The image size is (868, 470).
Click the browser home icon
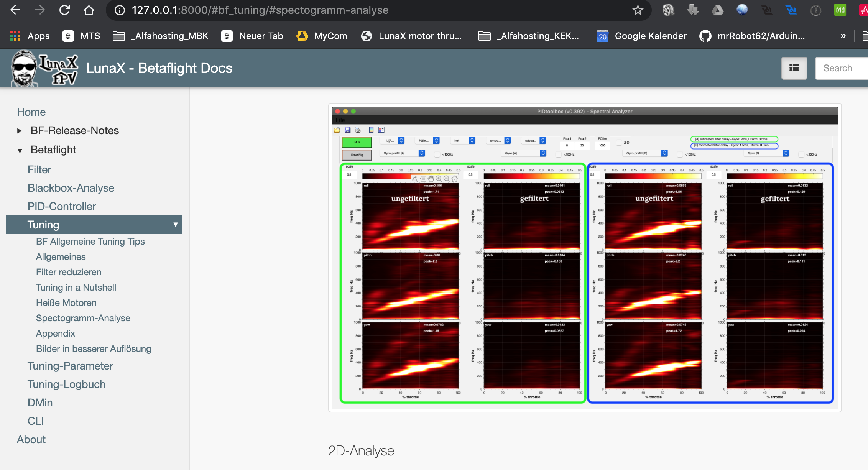click(89, 10)
